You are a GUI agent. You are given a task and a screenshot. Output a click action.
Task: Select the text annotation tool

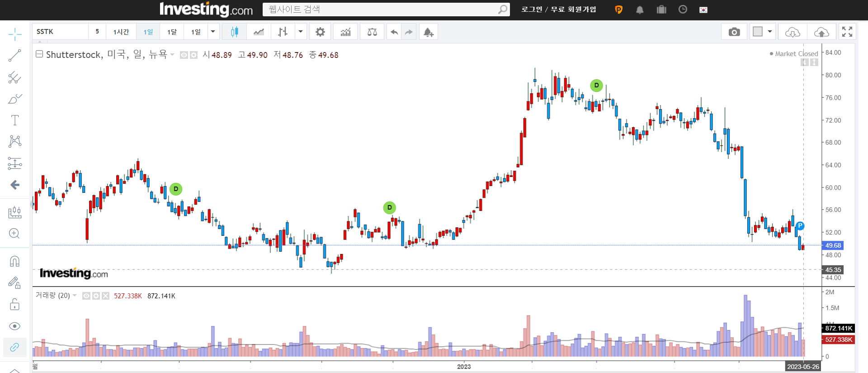[x=14, y=120]
